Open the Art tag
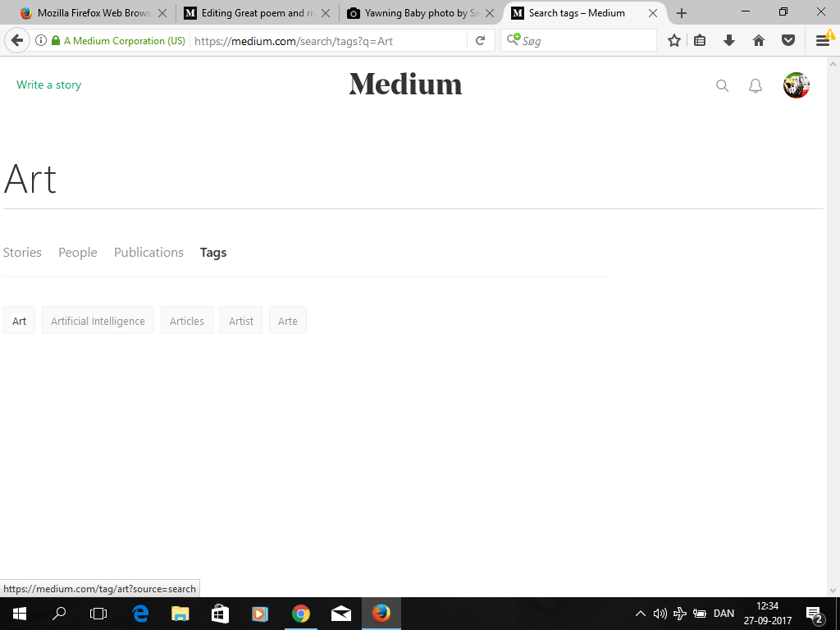This screenshot has width=840, height=630. coord(20,321)
